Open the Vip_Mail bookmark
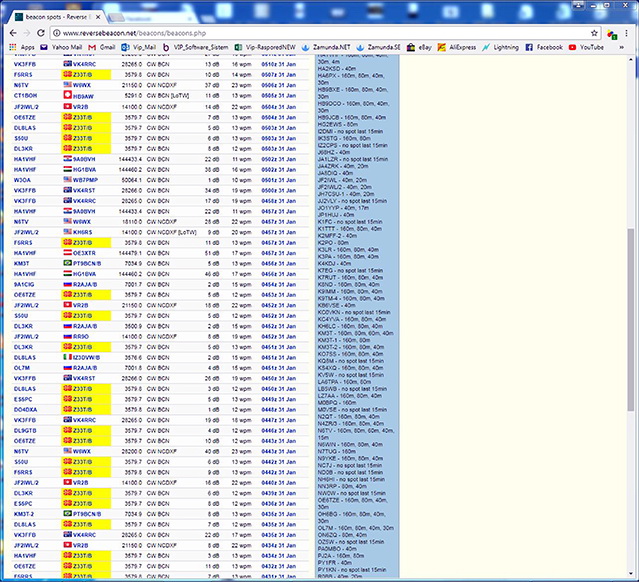This screenshot has height=582, width=639. [139, 47]
